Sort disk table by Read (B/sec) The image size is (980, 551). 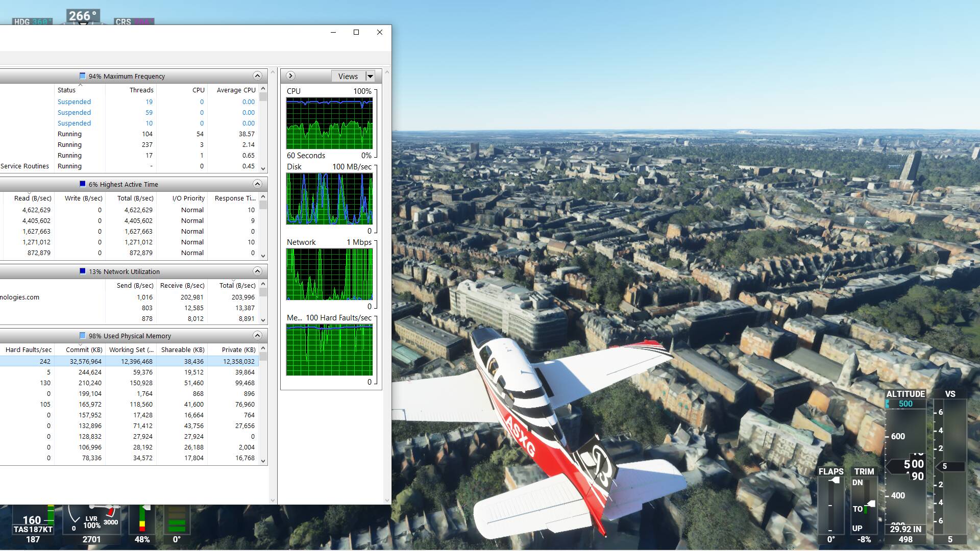point(29,198)
